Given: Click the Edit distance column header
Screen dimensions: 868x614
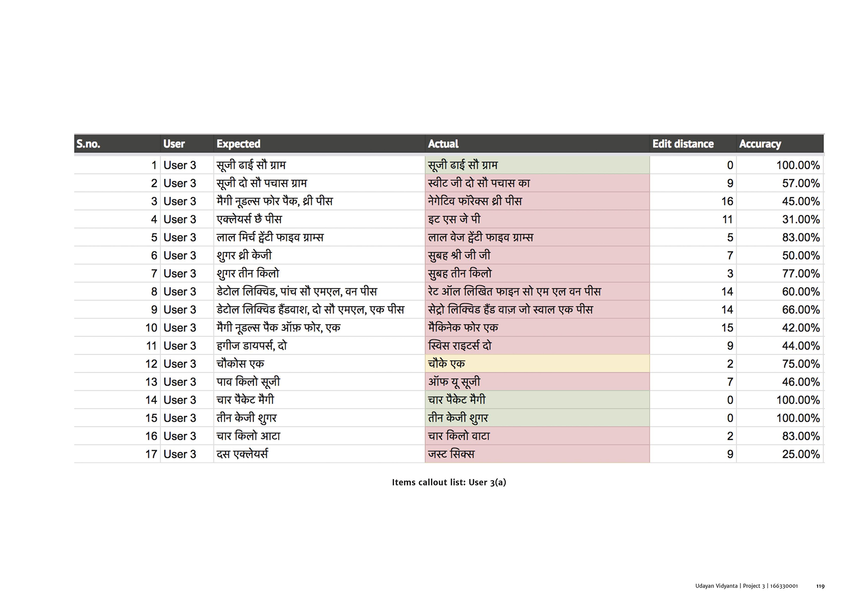Looking at the screenshot, I should (x=683, y=144).
